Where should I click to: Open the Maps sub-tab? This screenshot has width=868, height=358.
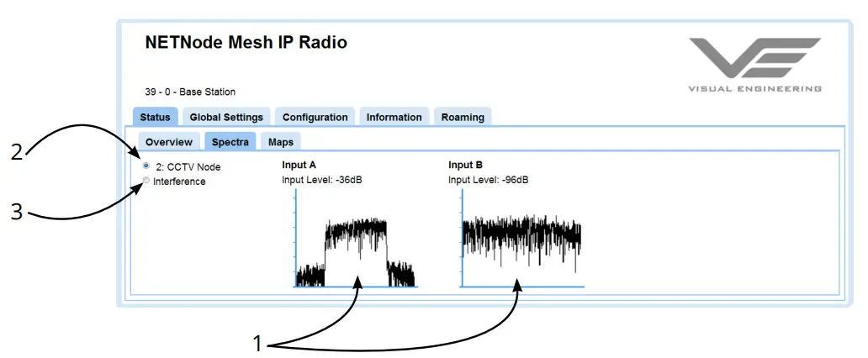281,142
